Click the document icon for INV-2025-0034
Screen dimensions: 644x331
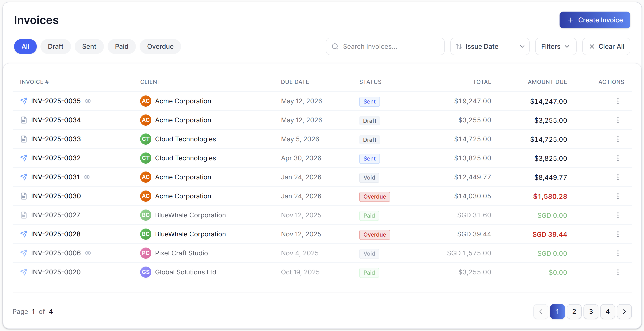tap(24, 120)
